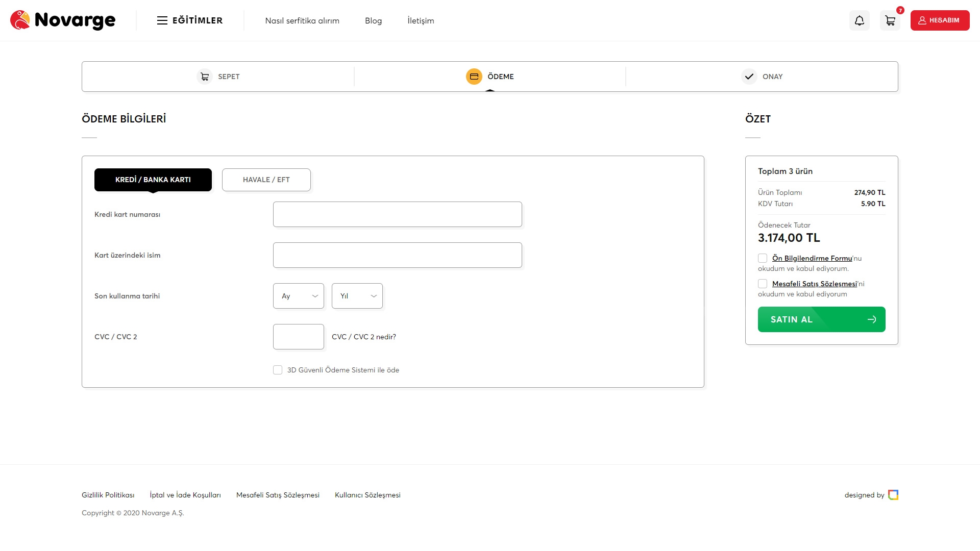
Task: Click the arrow icon on SATIN AL
Action: (x=872, y=319)
